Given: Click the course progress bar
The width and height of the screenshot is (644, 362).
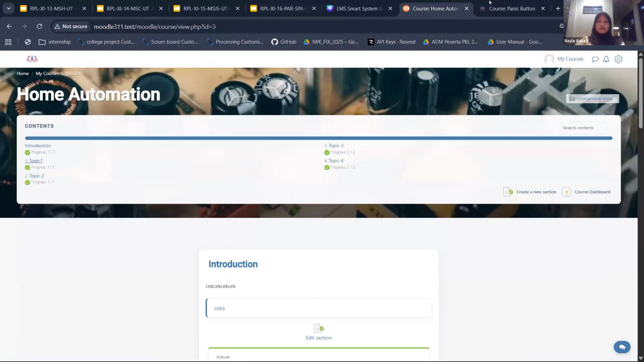Looking at the screenshot, I should click(x=318, y=138).
